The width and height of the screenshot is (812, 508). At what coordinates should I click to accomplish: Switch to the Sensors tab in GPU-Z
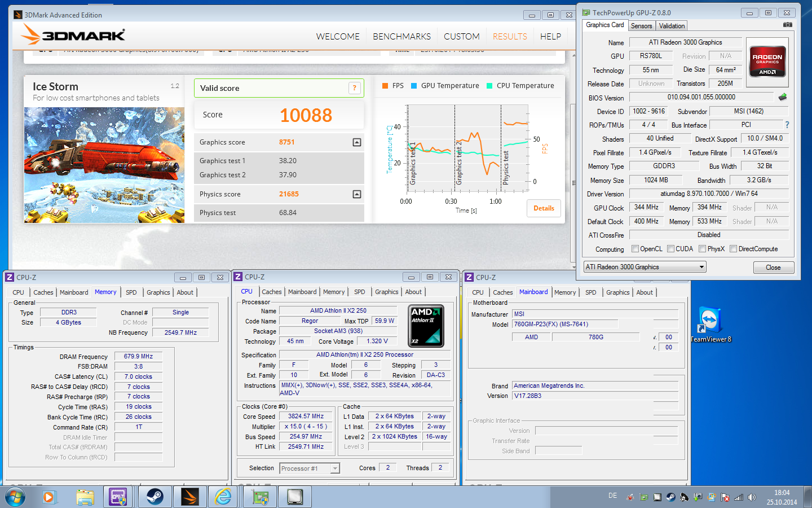click(641, 26)
